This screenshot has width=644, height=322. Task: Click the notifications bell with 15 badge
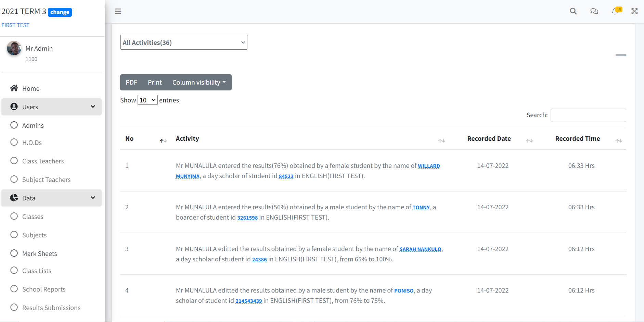615,11
